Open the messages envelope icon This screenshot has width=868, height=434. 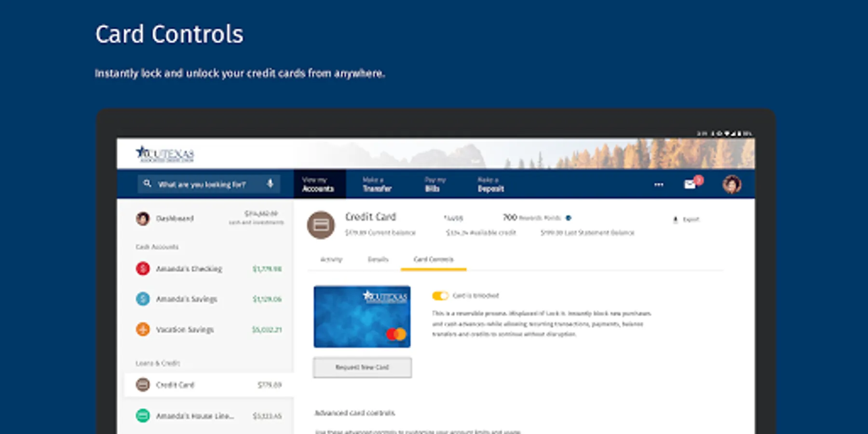coord(690,184)
